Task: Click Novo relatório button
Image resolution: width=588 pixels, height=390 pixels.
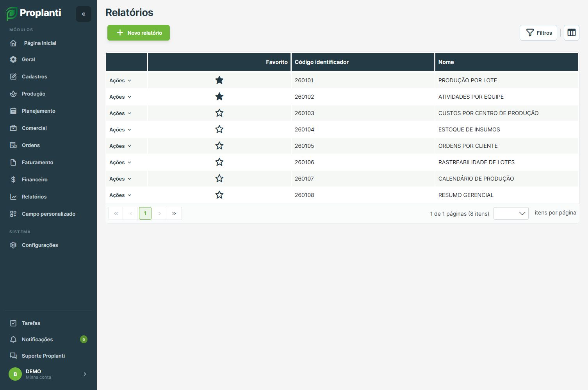Action: [x=139, y=33]
